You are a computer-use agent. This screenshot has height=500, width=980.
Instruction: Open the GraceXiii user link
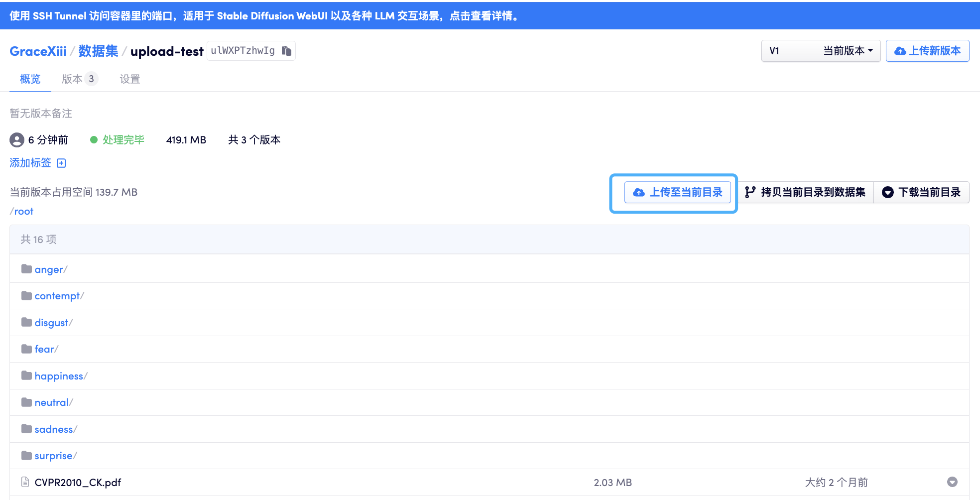pos(38,51)
